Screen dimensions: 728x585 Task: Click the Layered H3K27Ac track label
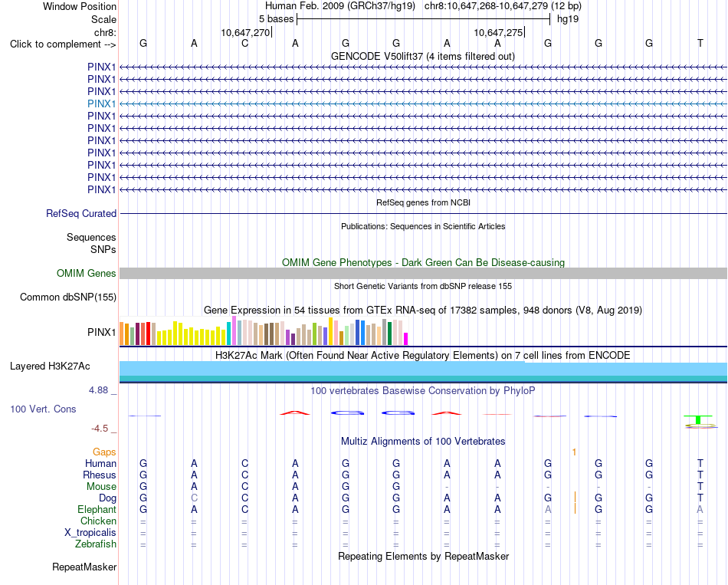[x=50, y=366]
